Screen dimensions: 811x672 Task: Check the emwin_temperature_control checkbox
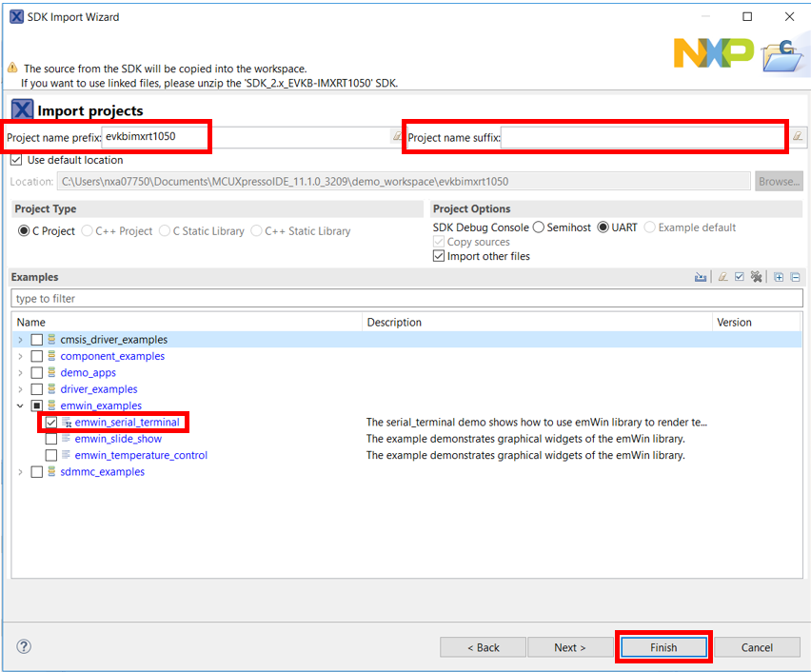[51, 456]
